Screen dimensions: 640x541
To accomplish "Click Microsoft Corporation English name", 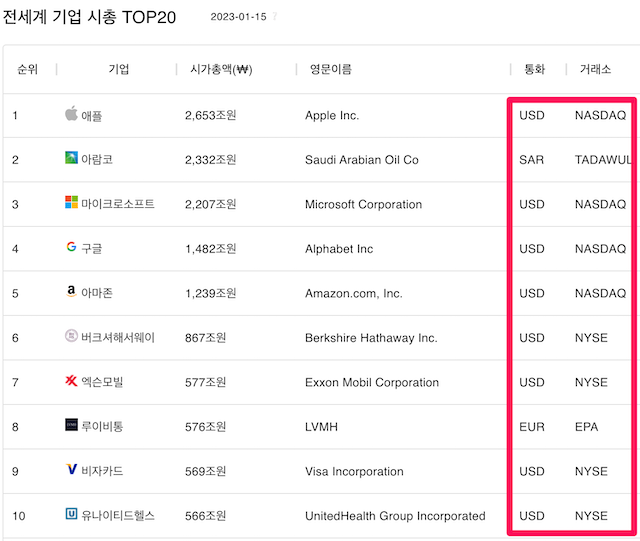I will point(363,204).
